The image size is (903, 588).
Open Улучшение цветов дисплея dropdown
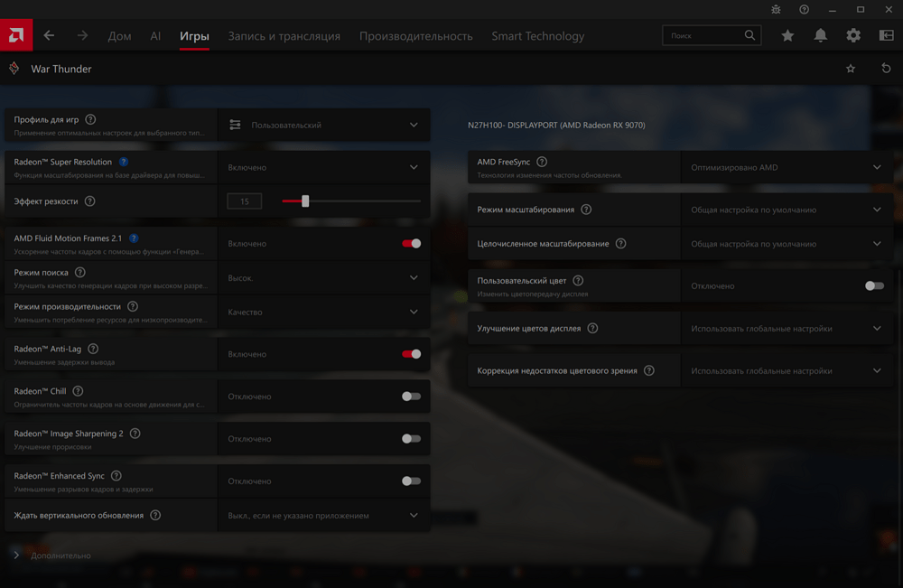(787, 328)
